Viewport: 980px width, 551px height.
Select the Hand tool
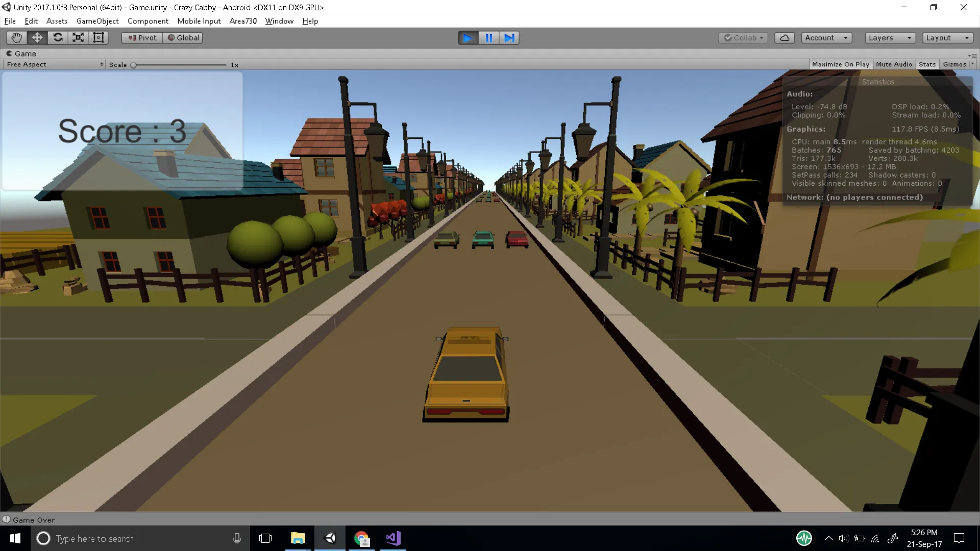(x=16, y=38)
